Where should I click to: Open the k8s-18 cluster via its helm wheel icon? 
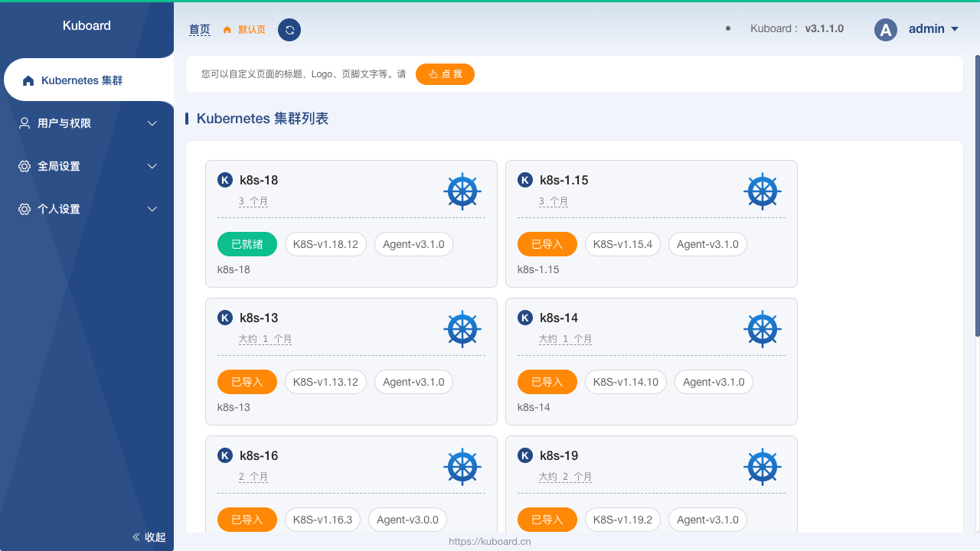[462, 191]
